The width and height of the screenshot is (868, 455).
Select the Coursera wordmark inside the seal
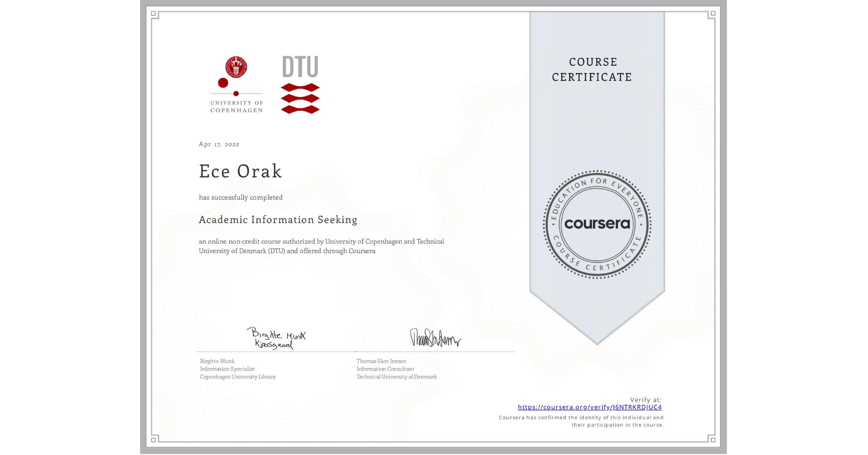597,224
